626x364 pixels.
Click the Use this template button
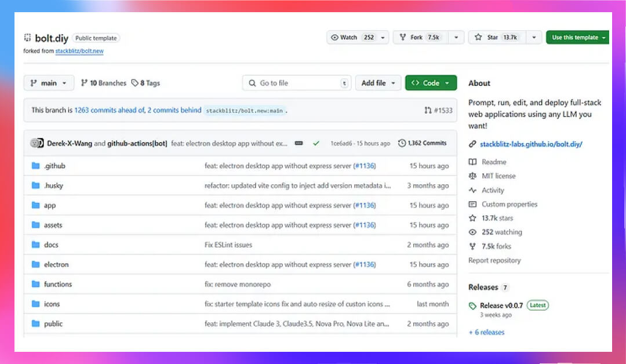pos(577,37)
